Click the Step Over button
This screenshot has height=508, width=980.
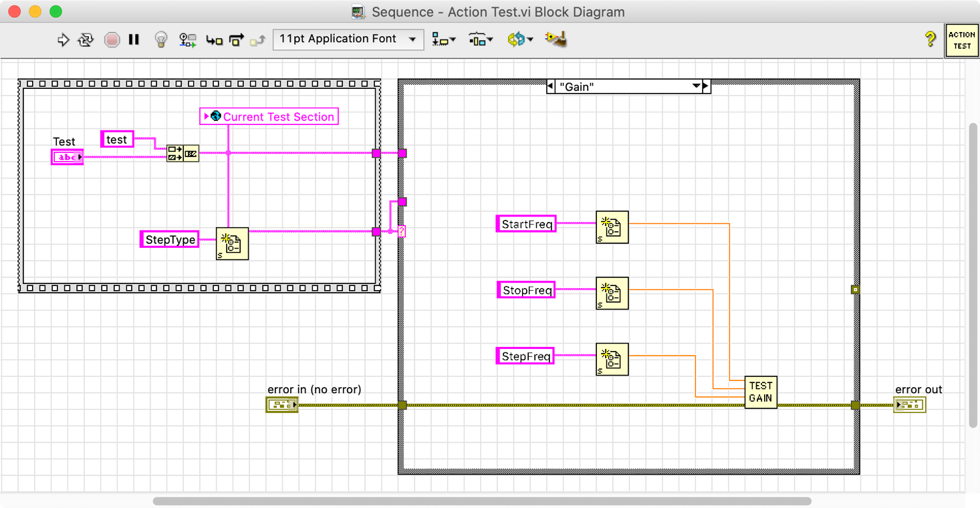236,40
